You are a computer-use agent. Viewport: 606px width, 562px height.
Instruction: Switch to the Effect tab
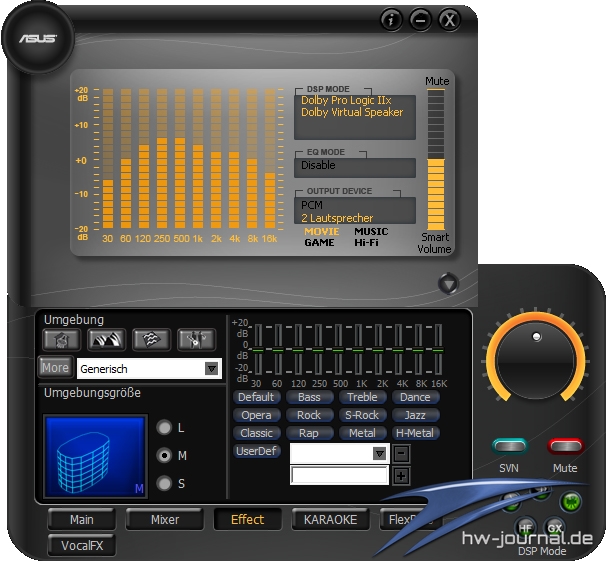tap(247, 519)
